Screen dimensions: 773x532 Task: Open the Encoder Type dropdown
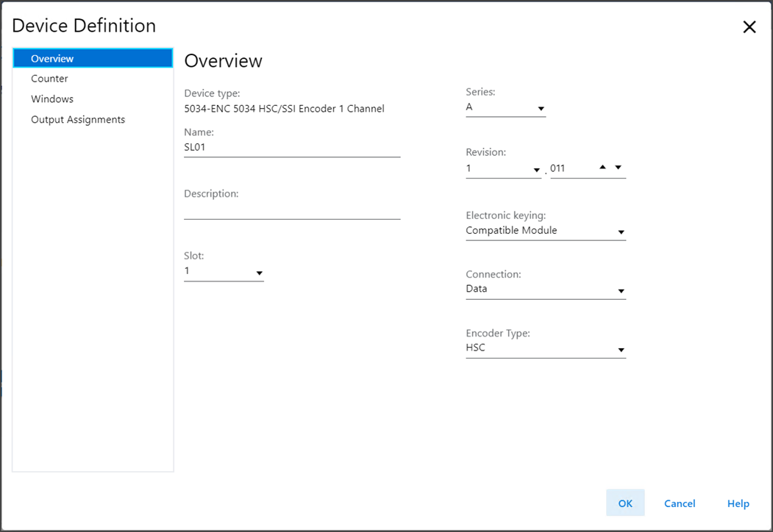(x=545, y=349)
